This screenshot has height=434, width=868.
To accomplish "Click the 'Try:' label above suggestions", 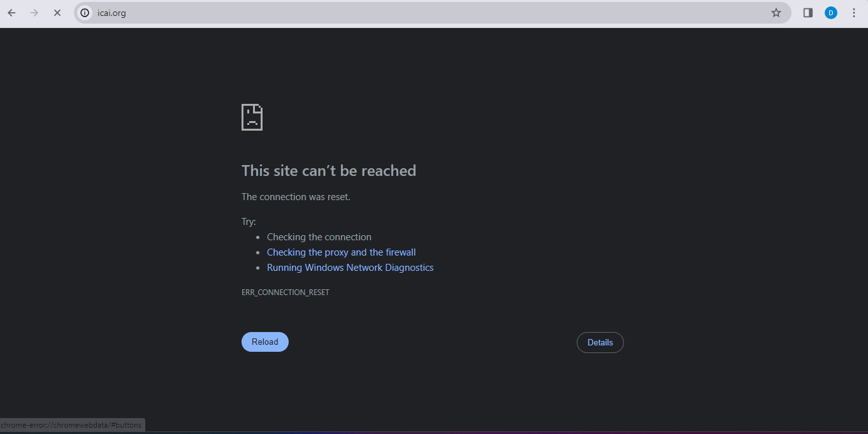I will coord(249,222).
